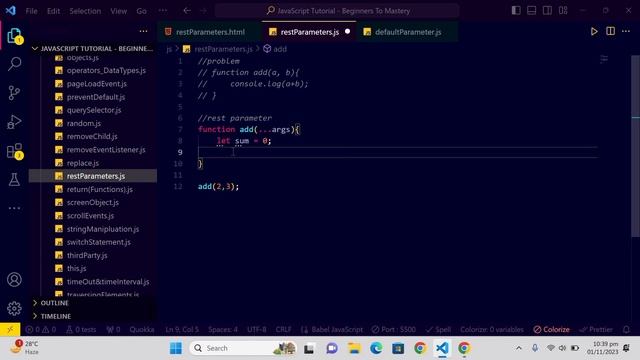Open Go Live Port 5500 status item
The image size is (640, 360).
coord(394,329)
